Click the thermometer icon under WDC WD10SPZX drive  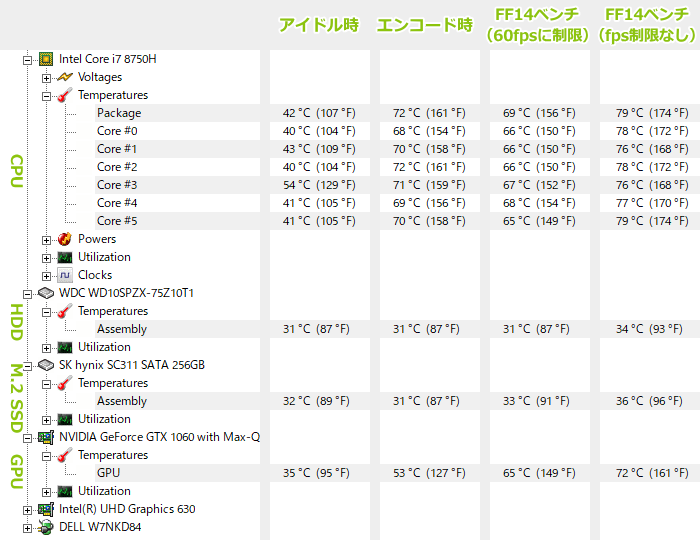pos(65,311)
